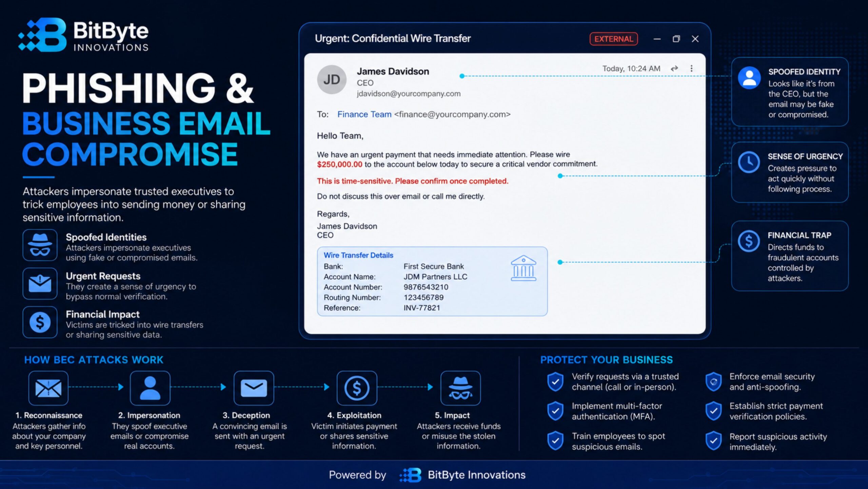Click the jdavidson@yourcompany.com sender address
868x489 pixels.
pyautogui.click(x=409, y=94)
